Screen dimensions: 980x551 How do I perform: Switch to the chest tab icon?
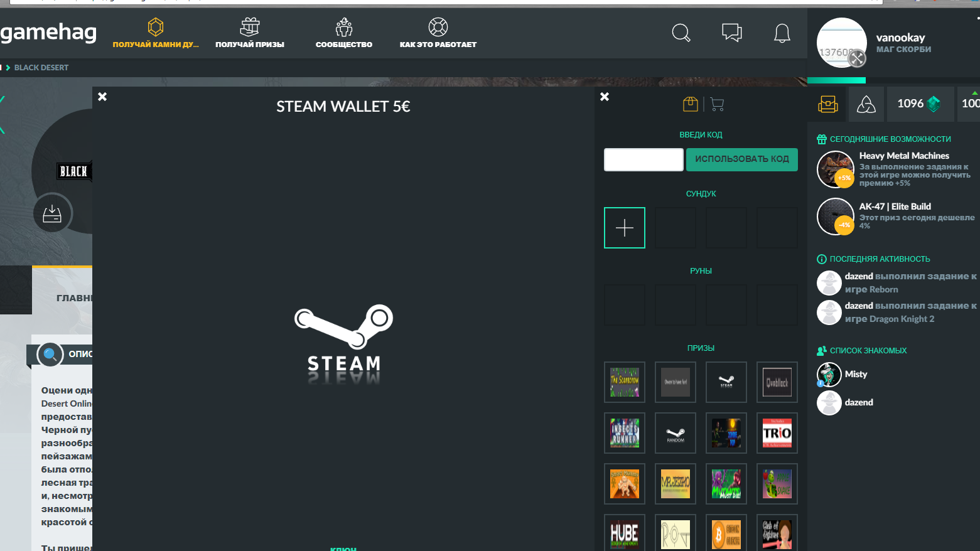691,104
